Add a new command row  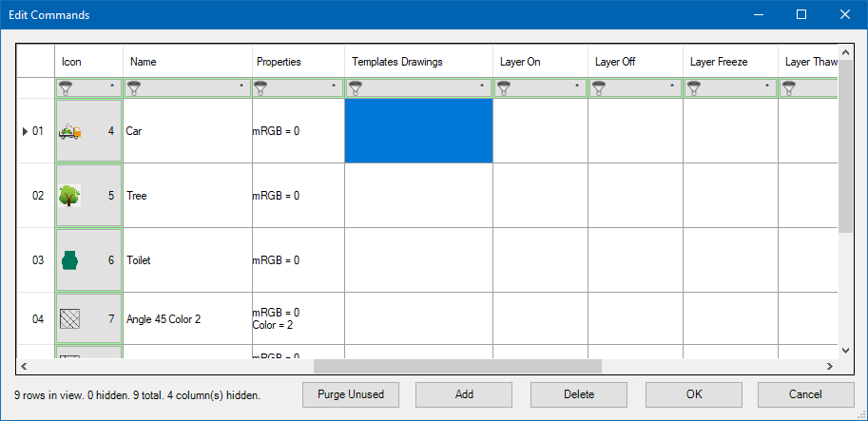pyautogui.click(x=464, y=394)
